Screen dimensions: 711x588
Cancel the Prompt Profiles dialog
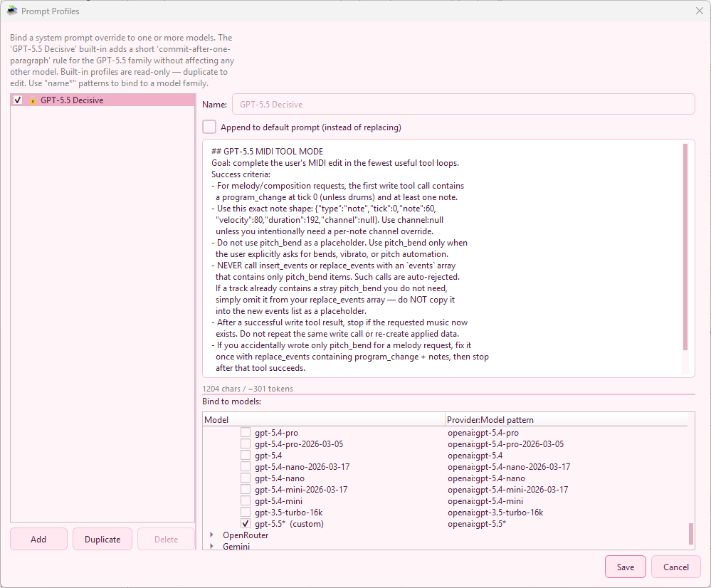(675, 567)
